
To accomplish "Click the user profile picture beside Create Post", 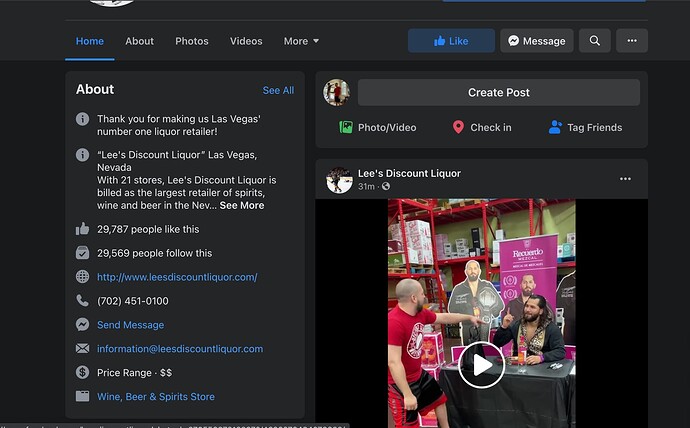I will click(x=337, y=92).
